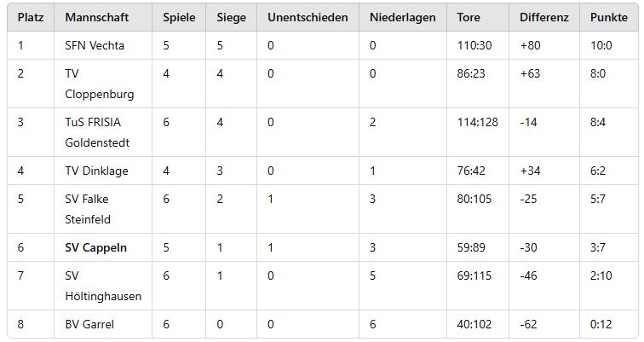Screen dimensions: 644x342
Task: Select the Differenz column header
Action: pos(543,17)
